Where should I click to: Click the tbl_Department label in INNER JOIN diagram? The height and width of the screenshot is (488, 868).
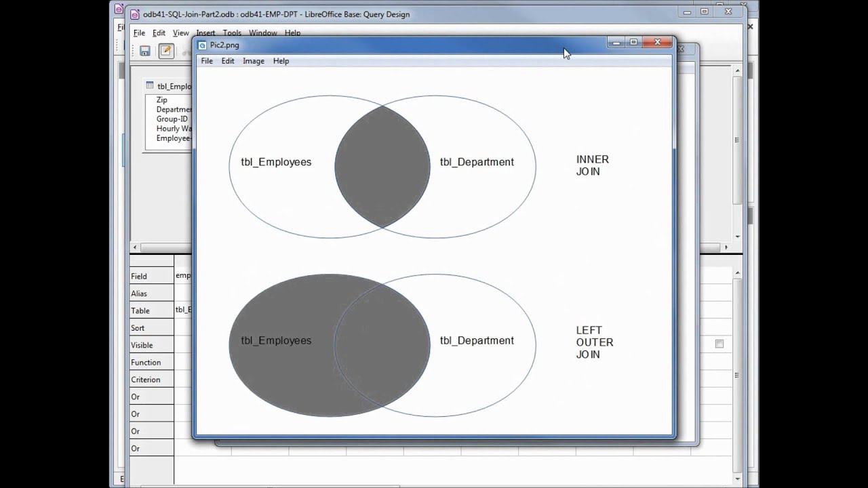477,162
